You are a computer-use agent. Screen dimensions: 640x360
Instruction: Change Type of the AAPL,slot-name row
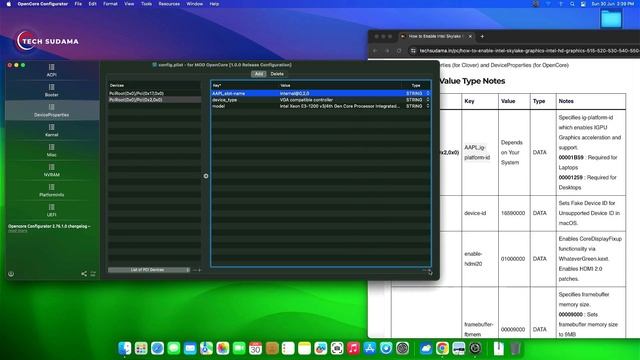(418, 93)
